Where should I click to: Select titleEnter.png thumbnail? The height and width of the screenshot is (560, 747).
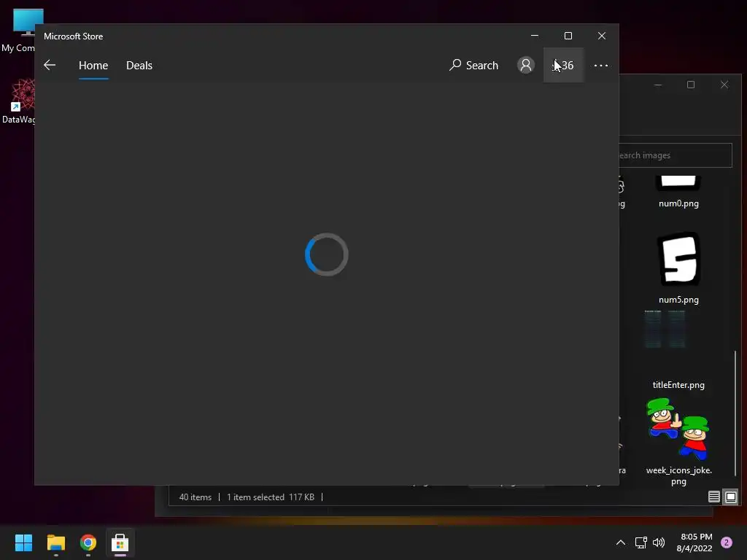point(665,330)
